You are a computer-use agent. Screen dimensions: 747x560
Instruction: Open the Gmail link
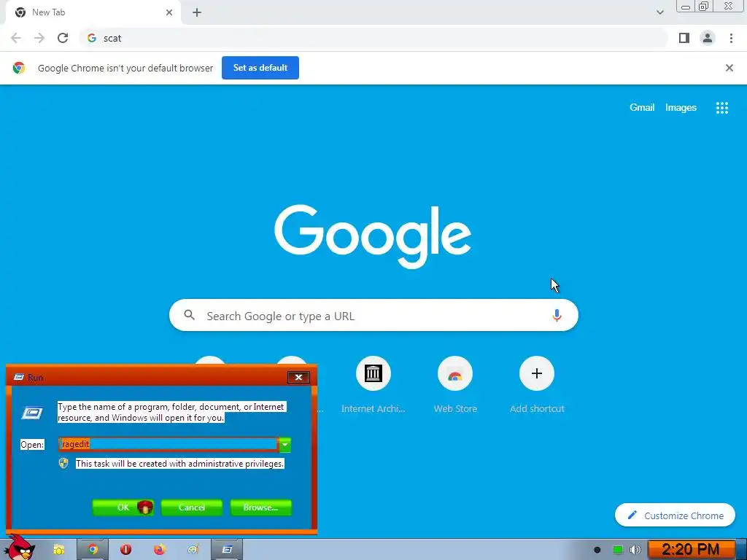pos(642,108)
